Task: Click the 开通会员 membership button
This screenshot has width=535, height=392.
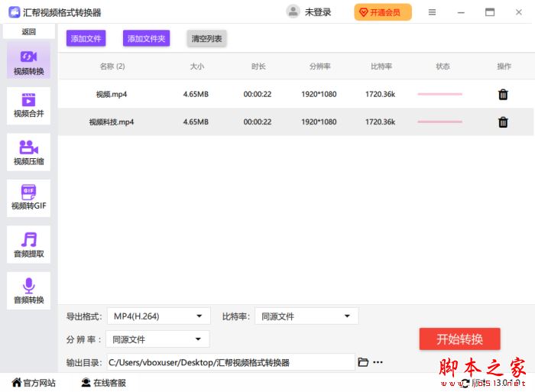Action: pos(383,13)
